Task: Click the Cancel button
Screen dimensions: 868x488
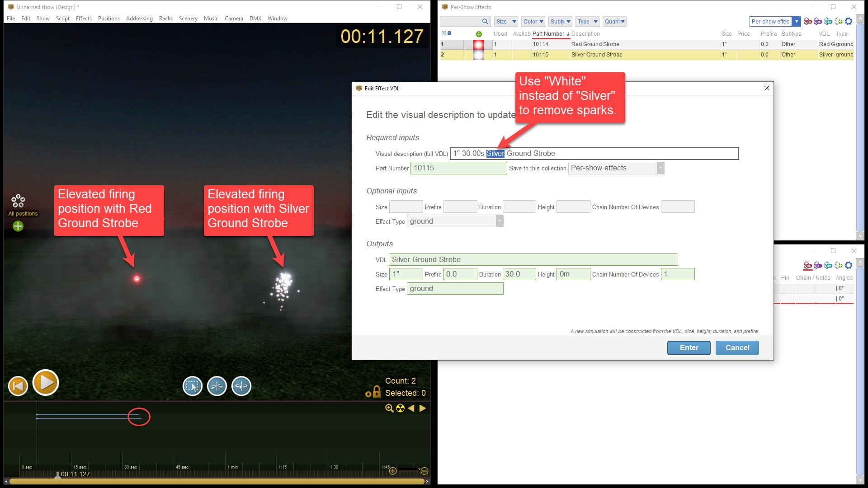Action: tap(737, 347)
